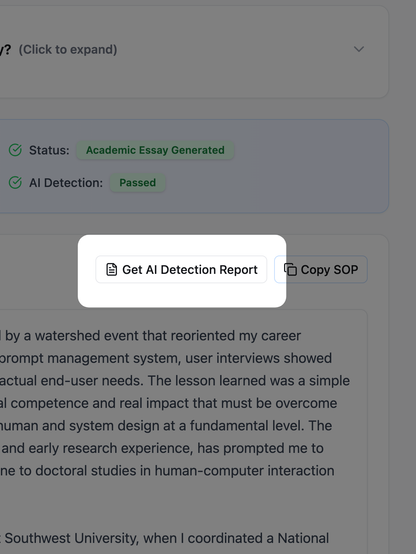Click the essay line mentioning "watershed event"
The image size is (416, 554).
pyautogui.click(x=151, y=336)
